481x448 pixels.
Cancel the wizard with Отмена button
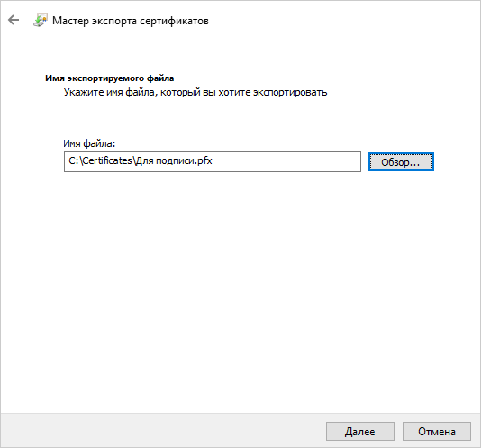pos(437,432)
